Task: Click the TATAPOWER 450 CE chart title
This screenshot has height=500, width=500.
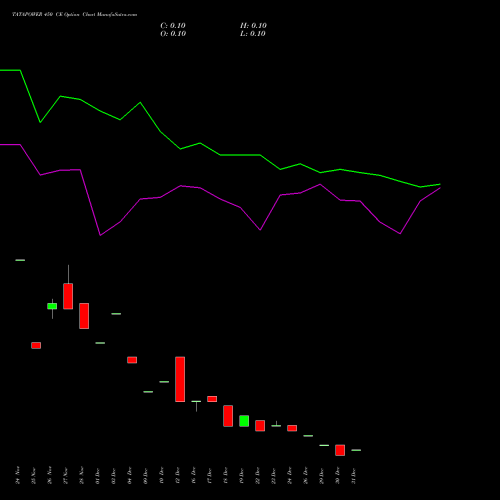Action: click(x=75, y=15)
